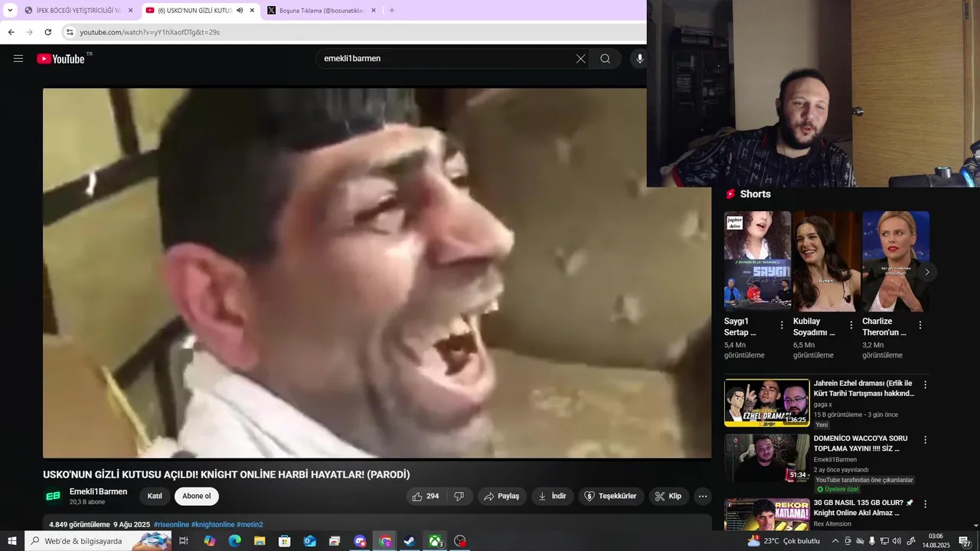Open options for Kubilay Soyadımı short
The width and height of the screenshot is (980, 551).
(851, 325)
